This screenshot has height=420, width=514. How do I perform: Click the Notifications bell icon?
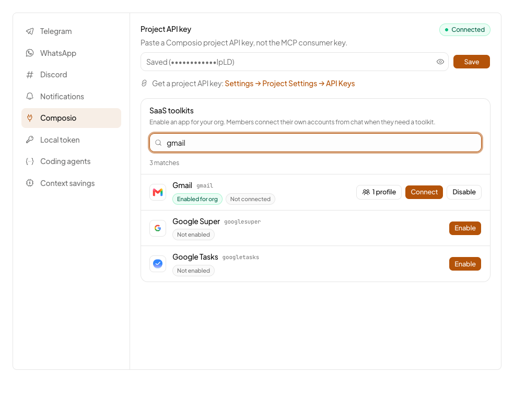click(x=30, y=97)
